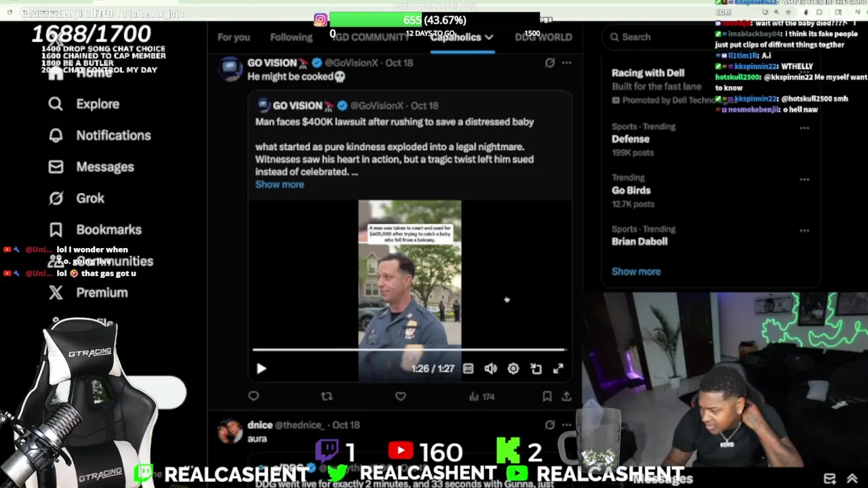Viewport: 868px width, 488px height.
Task: Share the GO VISION post
Action: pos(566,396)
